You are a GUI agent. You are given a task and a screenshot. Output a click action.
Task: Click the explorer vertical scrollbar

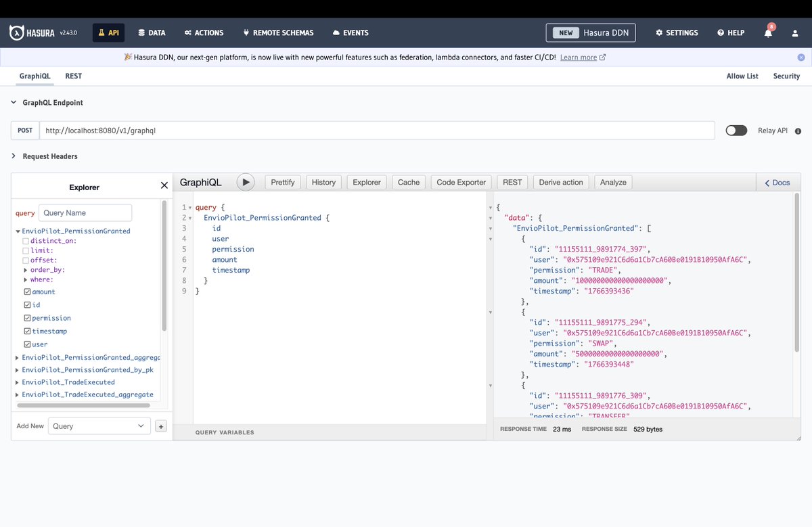click(164, 265)
